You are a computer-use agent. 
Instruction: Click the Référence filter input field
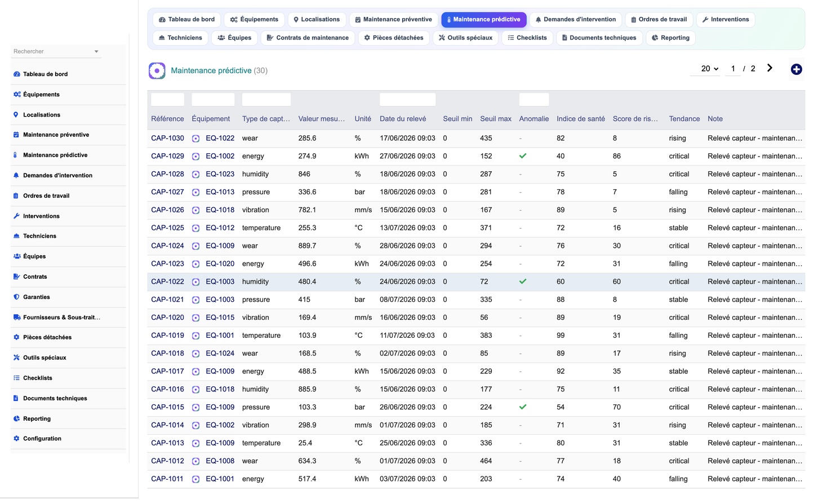pos(167,100)
